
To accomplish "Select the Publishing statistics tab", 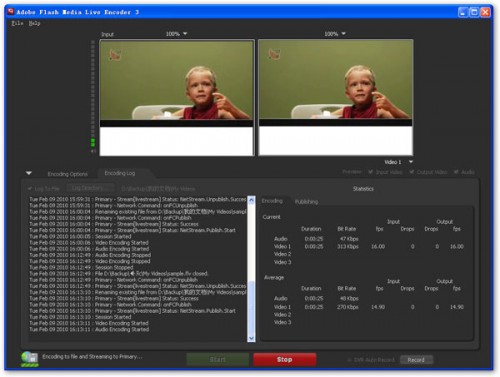I will tap(306, 202).
